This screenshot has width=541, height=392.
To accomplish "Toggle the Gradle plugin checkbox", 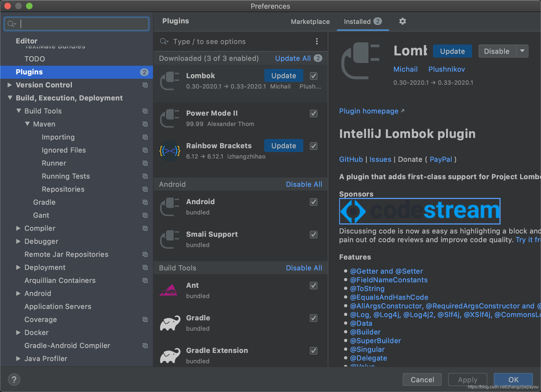I will click(314, 318).
